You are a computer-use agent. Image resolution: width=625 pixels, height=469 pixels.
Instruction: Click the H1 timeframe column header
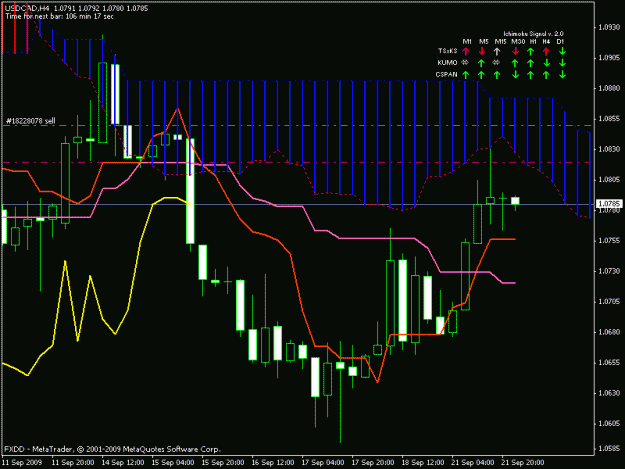533,41
